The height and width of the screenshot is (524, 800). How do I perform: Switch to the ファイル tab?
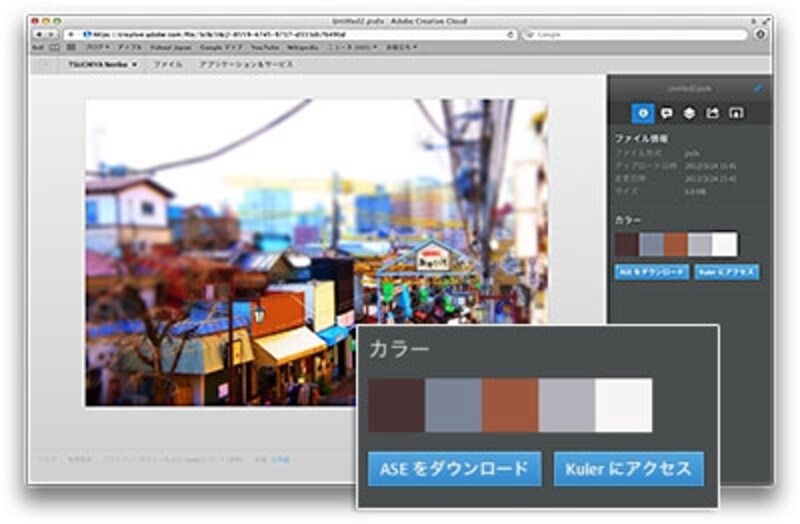point(168,65)
